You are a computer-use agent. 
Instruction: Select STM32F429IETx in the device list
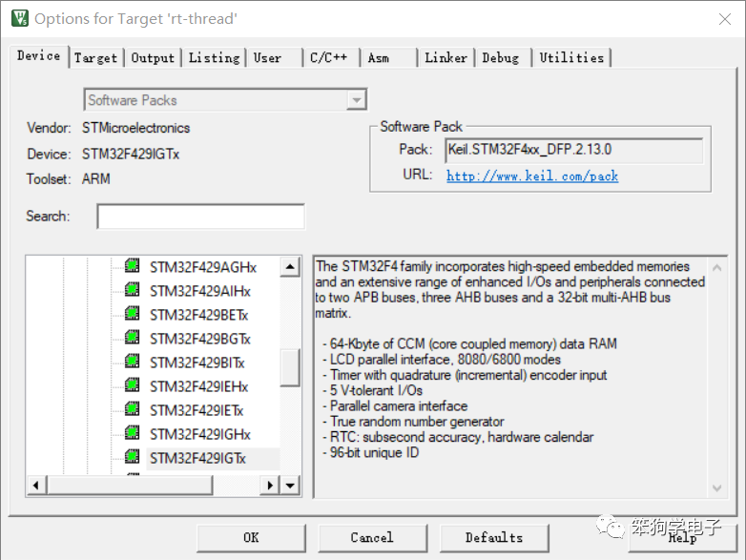[x=197, y=410]
